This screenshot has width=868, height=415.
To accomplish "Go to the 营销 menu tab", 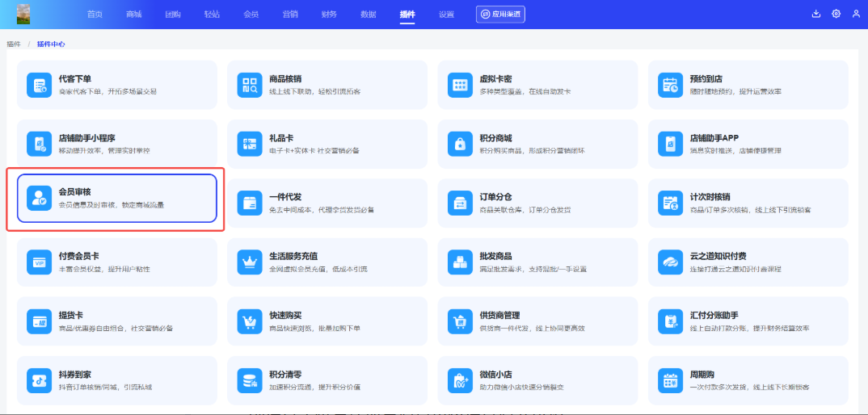I will click(289, 15).
